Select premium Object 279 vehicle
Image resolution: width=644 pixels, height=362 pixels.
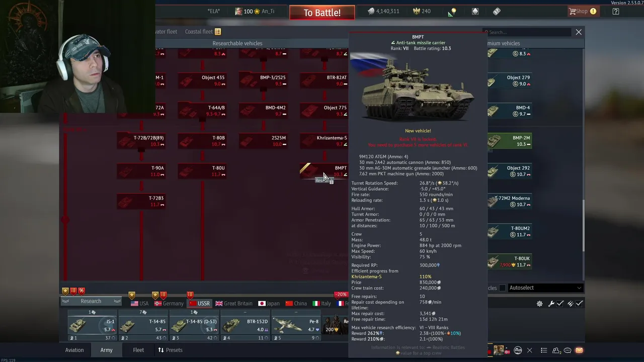[x=510, y=80]
